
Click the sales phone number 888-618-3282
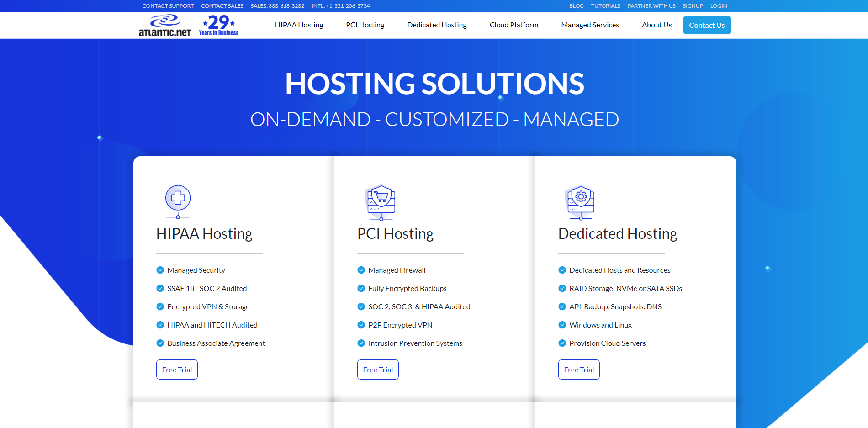277,6
